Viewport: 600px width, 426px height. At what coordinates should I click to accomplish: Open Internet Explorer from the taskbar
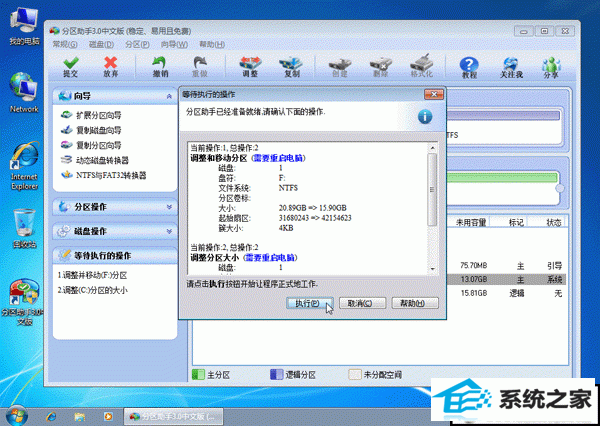pyautogui.click(x=51, y=416)
